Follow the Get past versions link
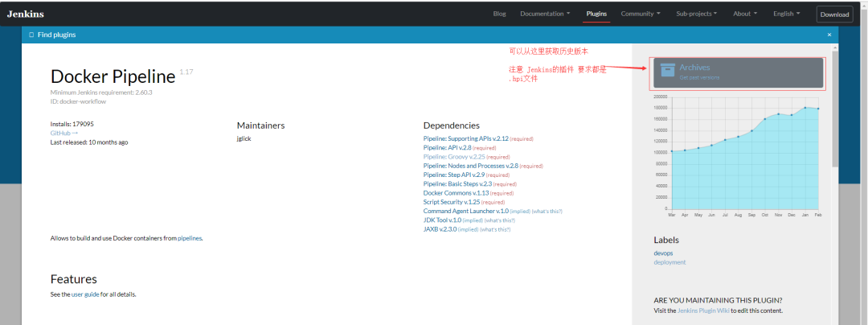 [x=699, y=77]
